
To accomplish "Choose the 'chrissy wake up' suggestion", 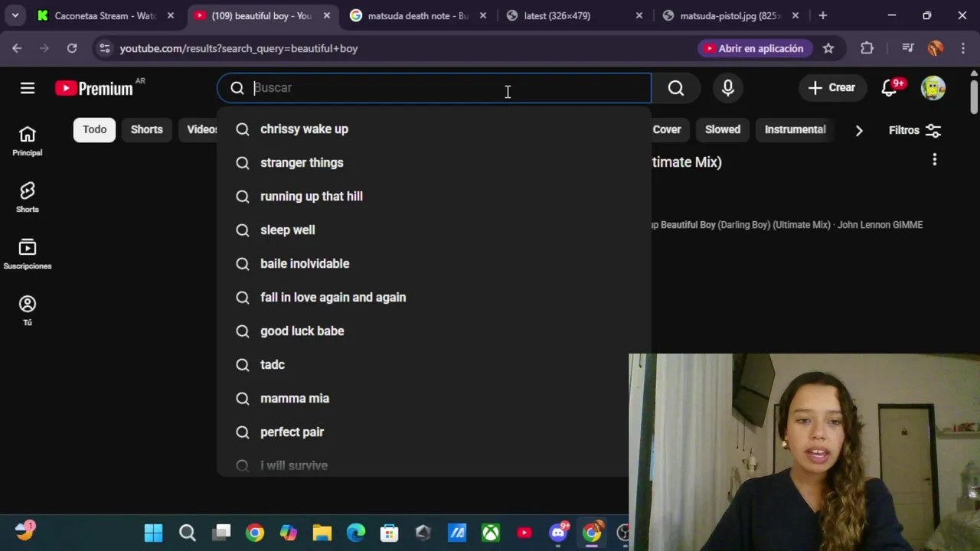I will pyautogui.click(x=433, y=129).
